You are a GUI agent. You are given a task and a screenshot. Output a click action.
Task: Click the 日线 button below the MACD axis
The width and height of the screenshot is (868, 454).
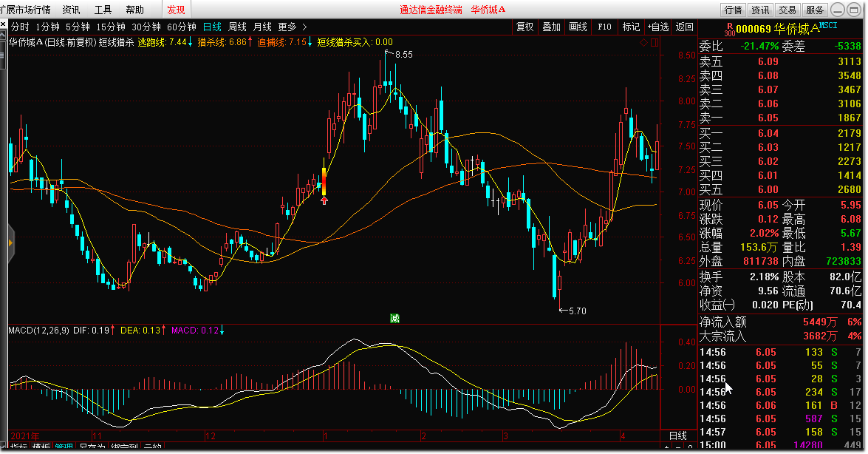coord(678,436)
